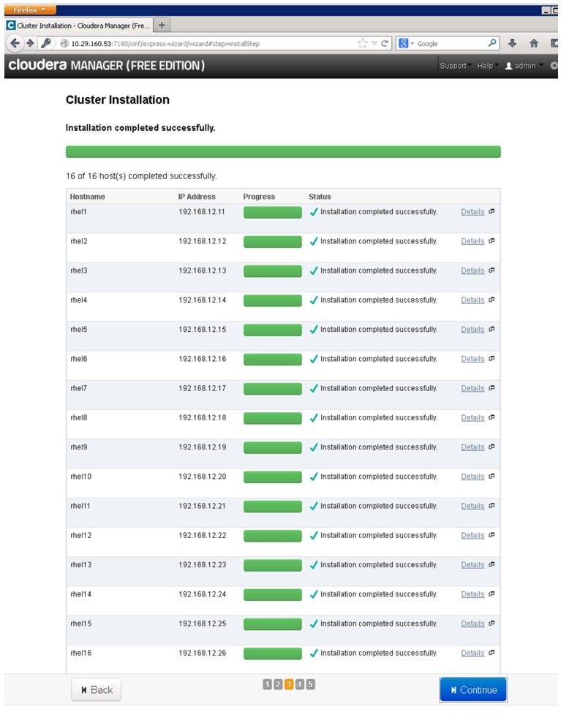Open the admin user dropdown
Screen dimensions: 561x728
(524, 66)
